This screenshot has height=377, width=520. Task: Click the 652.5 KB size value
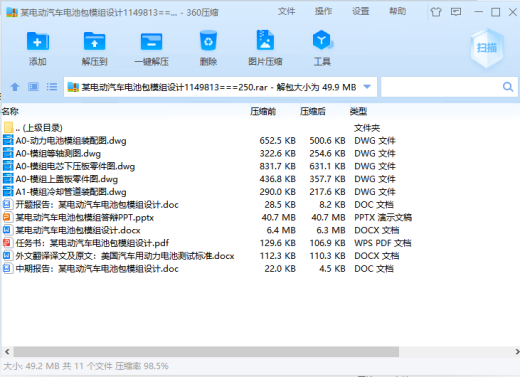(277, 140)
